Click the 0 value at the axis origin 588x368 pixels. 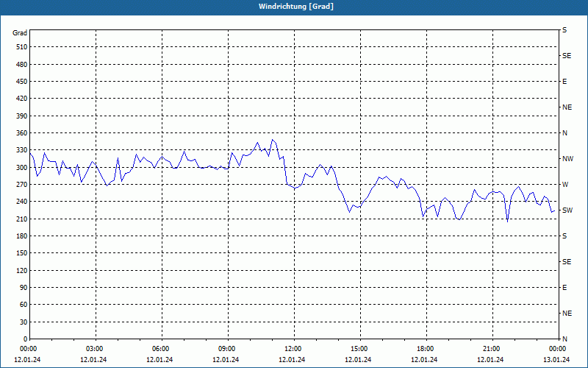25,339
